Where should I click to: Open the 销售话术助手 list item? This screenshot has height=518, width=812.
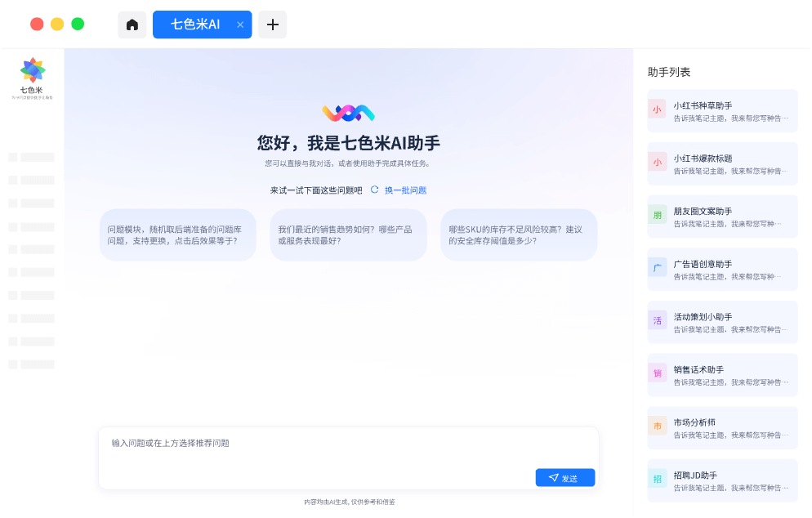[x=722, y=375]
